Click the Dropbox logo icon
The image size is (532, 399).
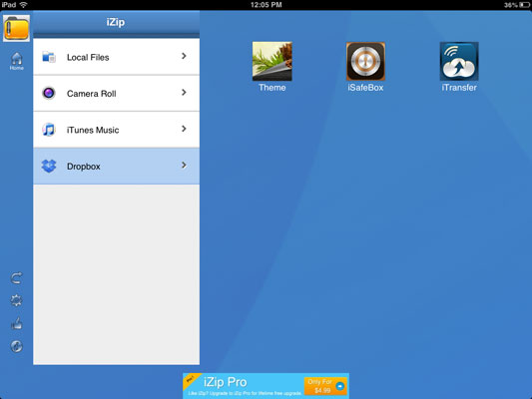(49, 167)
